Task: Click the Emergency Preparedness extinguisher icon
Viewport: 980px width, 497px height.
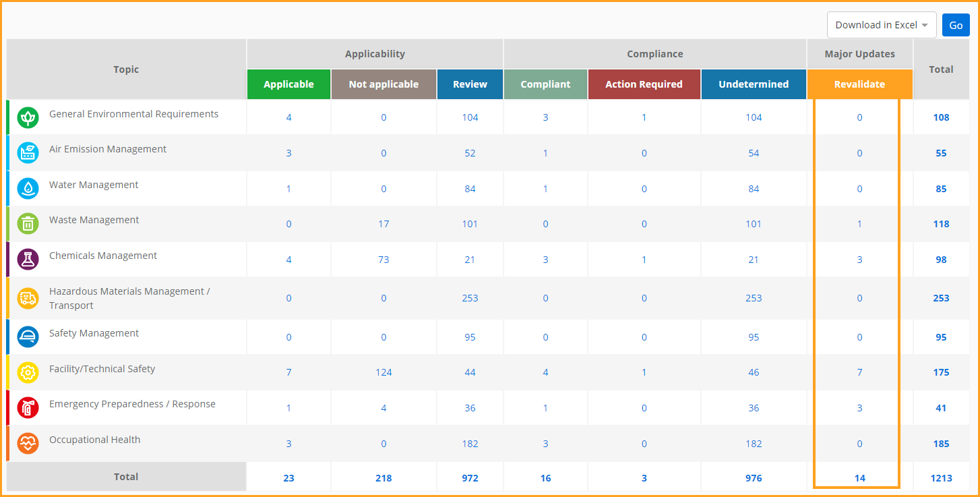Action: (28, 407)
